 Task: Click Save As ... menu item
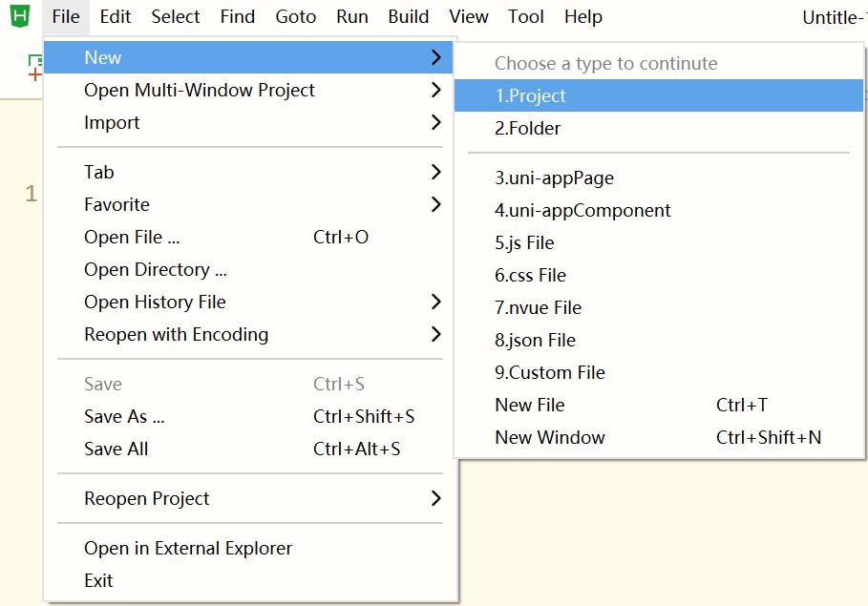click(x=124, y=416)
